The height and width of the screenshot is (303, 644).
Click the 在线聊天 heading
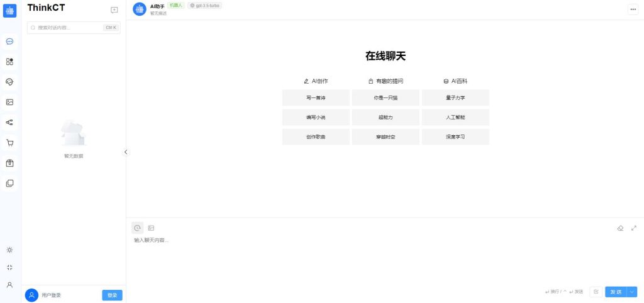[386, 56]
